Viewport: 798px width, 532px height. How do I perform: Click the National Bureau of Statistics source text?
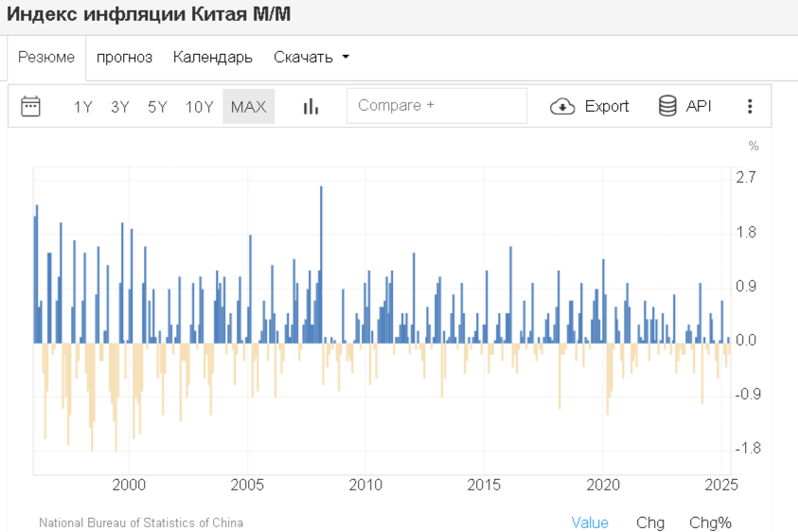[141, 523]
